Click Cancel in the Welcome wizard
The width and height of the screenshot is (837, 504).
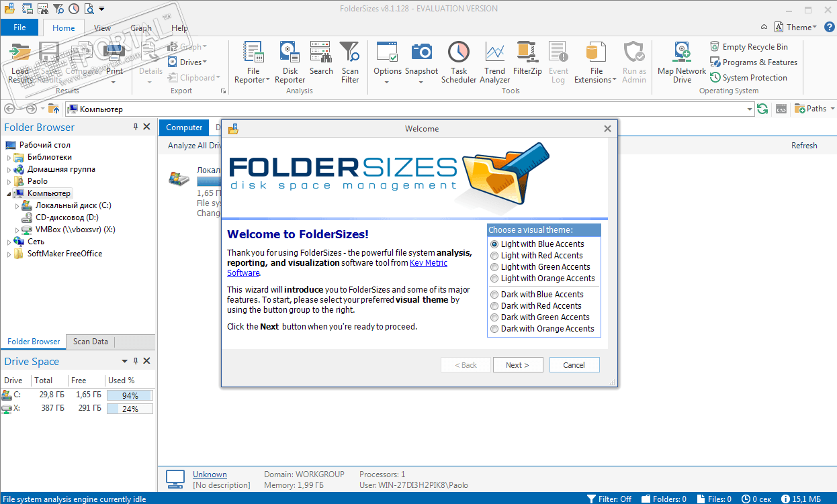pos(574,365)
